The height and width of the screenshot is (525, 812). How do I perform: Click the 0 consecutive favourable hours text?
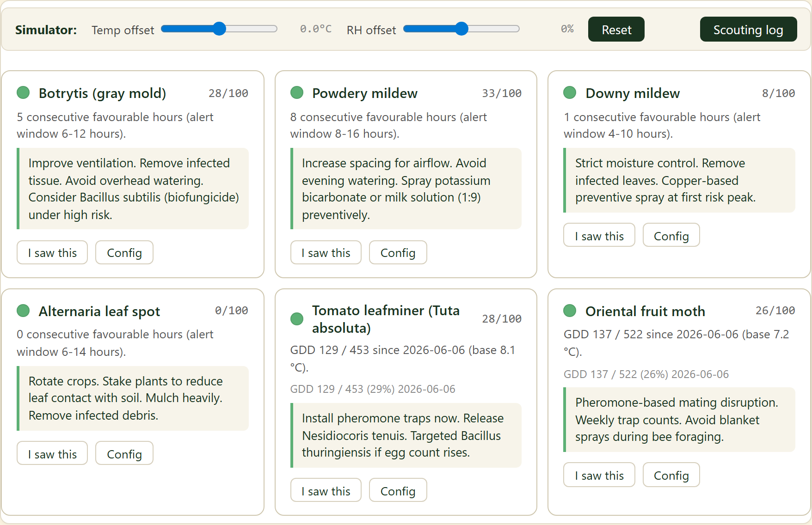point(115,343)
